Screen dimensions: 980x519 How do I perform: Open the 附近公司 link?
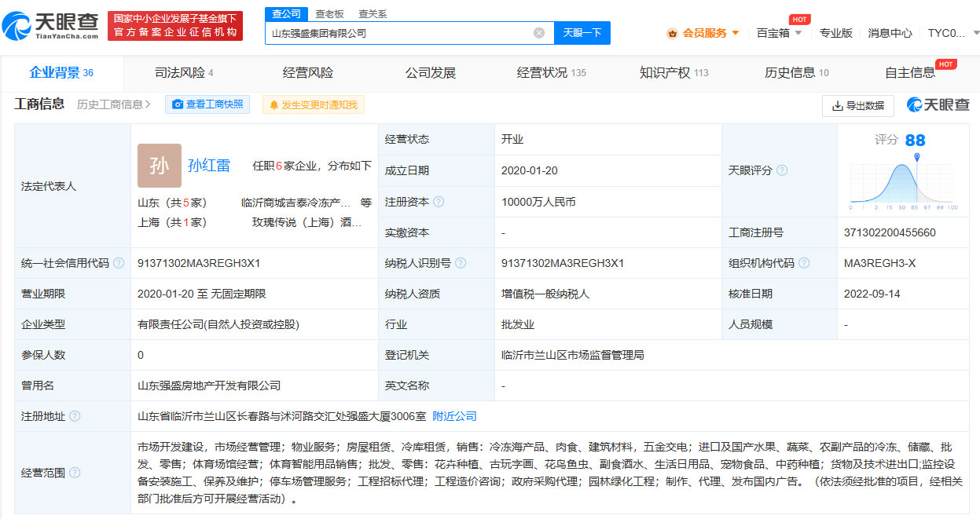[x=455, y=416]
